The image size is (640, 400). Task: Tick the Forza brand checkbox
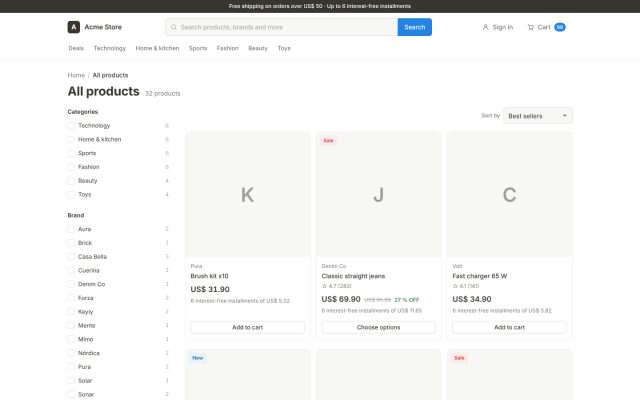click(71, 298)
